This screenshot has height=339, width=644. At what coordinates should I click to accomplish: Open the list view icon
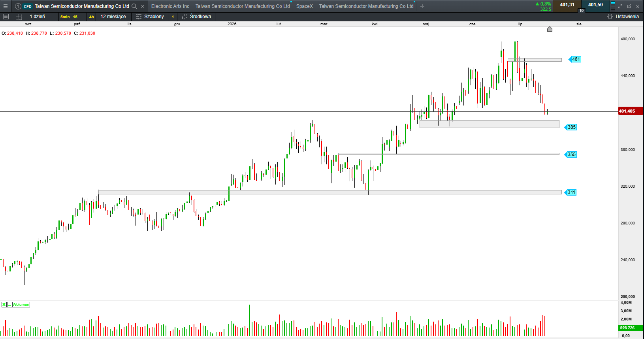pos(6,17)
